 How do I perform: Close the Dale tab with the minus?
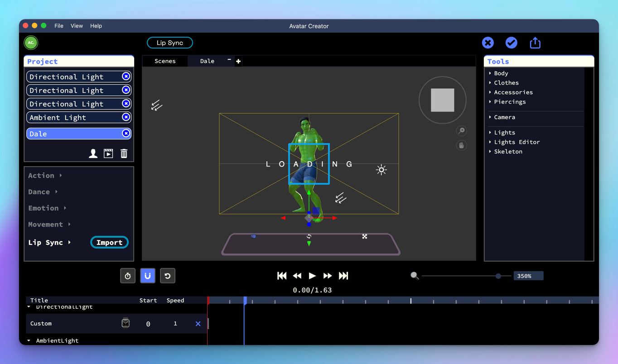click(x=229, y=60)
